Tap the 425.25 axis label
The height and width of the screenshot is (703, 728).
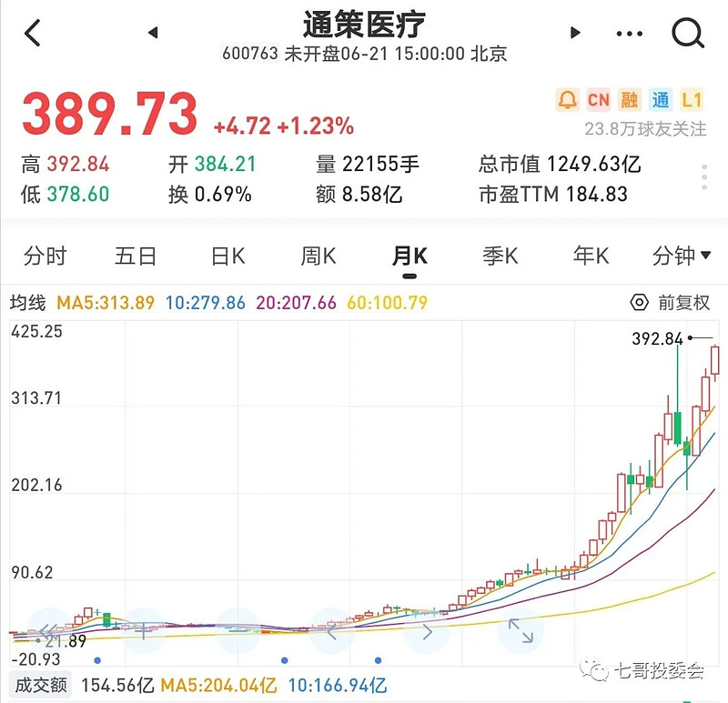click(36, 331)
